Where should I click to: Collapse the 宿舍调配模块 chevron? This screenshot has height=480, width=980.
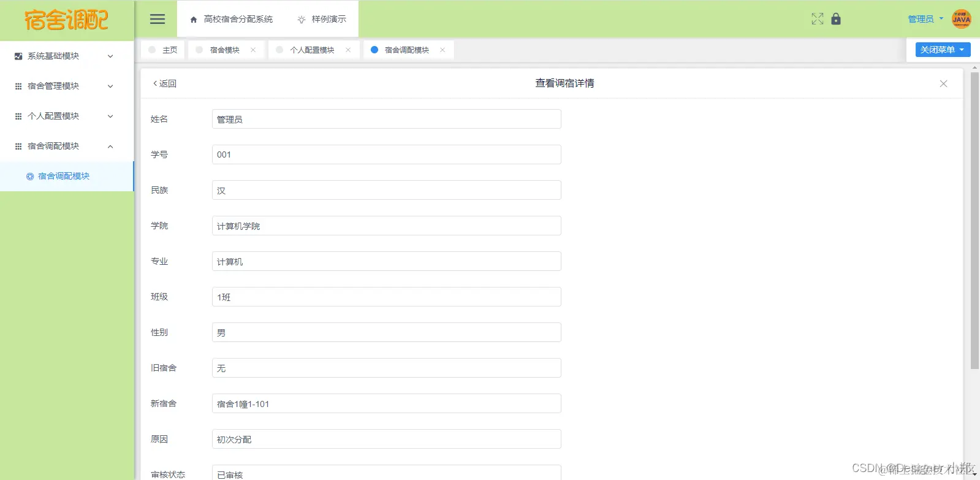point(110,147)
